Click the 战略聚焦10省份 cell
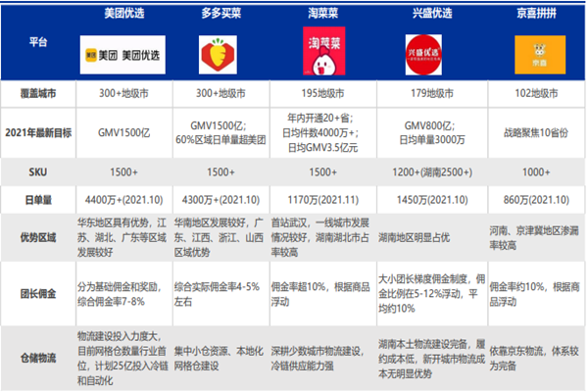The width and height of the screenshot is (588, 392). point(536,133)
